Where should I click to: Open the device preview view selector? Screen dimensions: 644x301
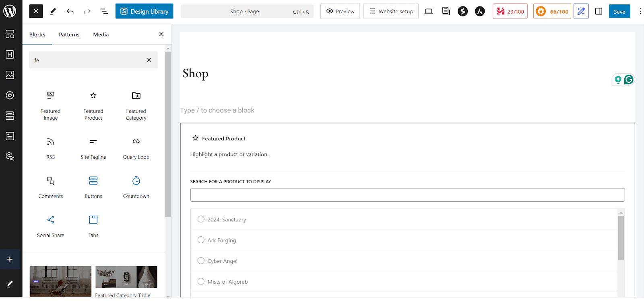[x=429, y=11]
